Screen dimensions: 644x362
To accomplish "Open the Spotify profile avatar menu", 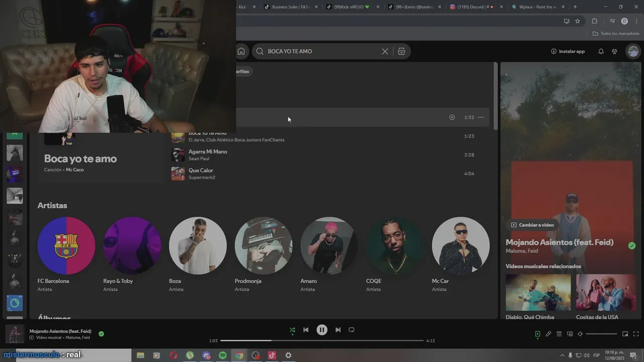I will pyautogui.click(x=633, y=51).
